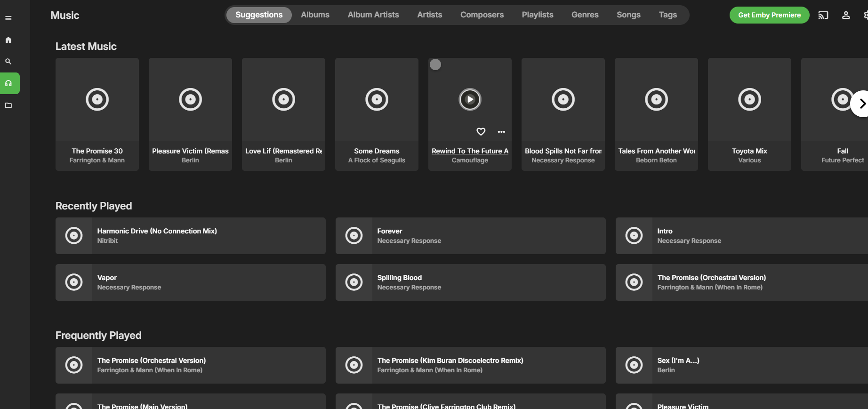Image resolution: width=868 pixels, height=409 pixels.
Task: Favorite Rewind To The Future album with heart
Action: [481, 132]
